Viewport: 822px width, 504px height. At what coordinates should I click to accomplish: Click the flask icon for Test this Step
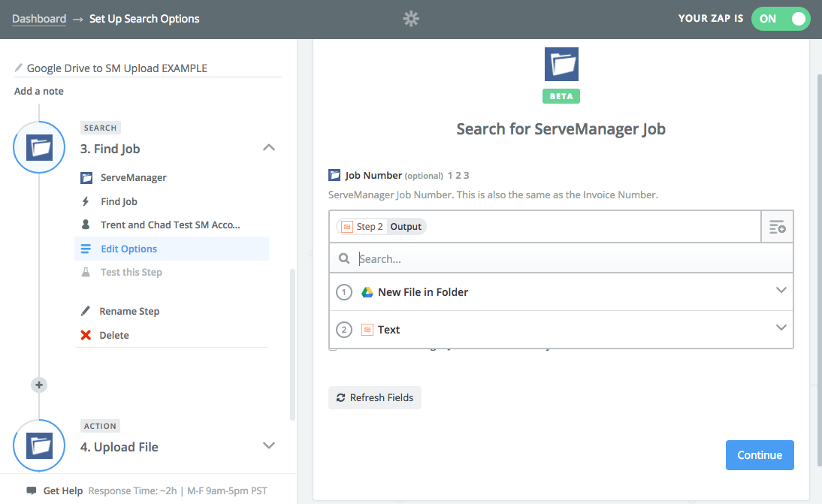(x=86, y=272)
